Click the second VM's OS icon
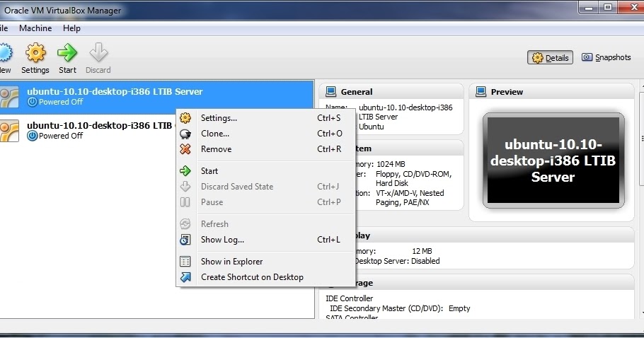Screen dimensions: 644x338 coord(9,131)
